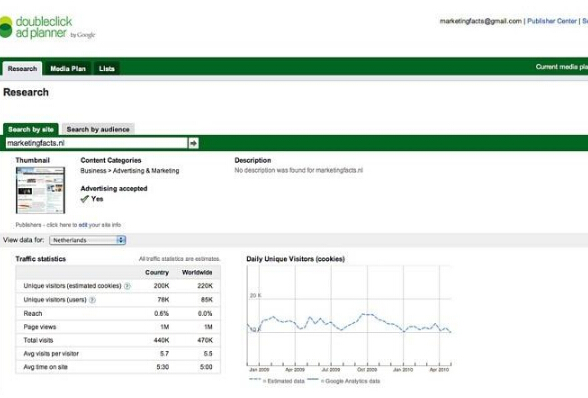Click the 440K total visits value
Viewport: 588px width, 398px height.
pos(161,340)
